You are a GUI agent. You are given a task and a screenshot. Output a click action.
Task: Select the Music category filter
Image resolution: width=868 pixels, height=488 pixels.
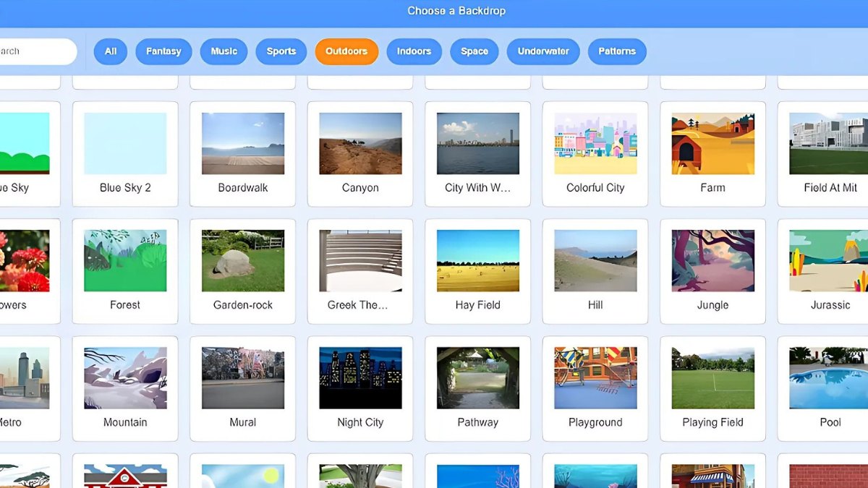point(224,51)
